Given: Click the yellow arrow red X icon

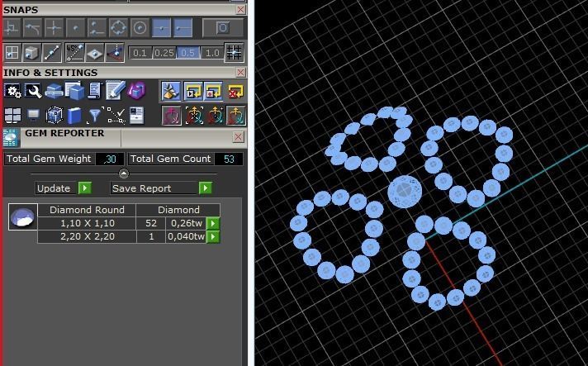Looking at the screenshot, I should (235, 91).
